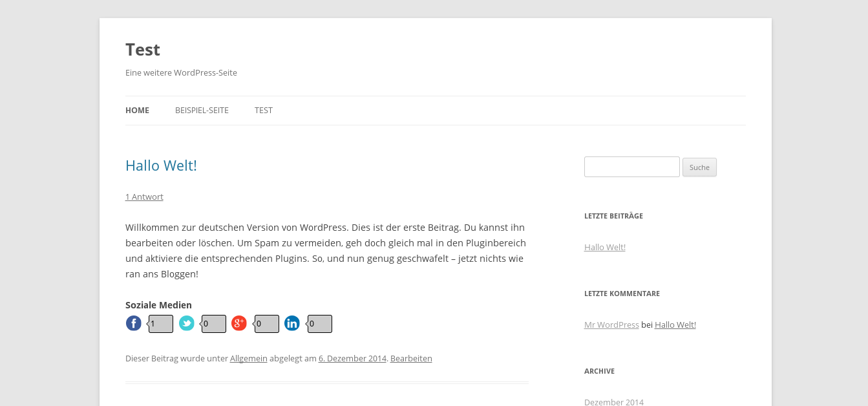Click the Google Plus share icon
The image size is (868, 406).
tap(239, 323)
